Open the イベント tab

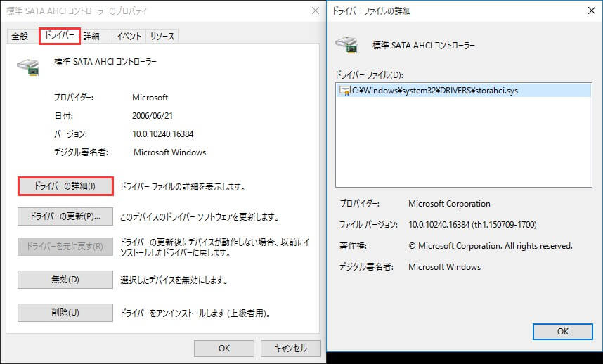coord(129,36)
